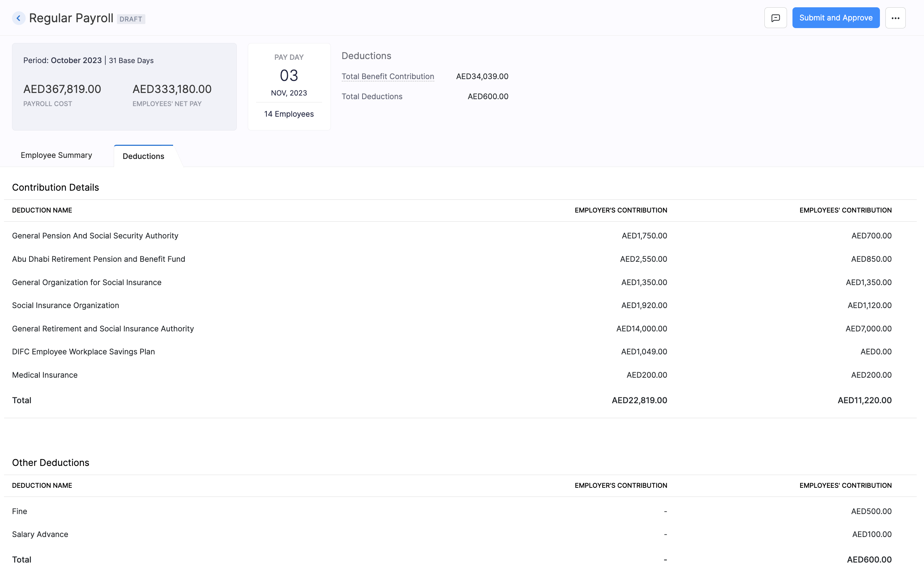Screen dimensions: 924x568
Task: Click the Medical Insurance deduction row
Action: click(44, 374)
